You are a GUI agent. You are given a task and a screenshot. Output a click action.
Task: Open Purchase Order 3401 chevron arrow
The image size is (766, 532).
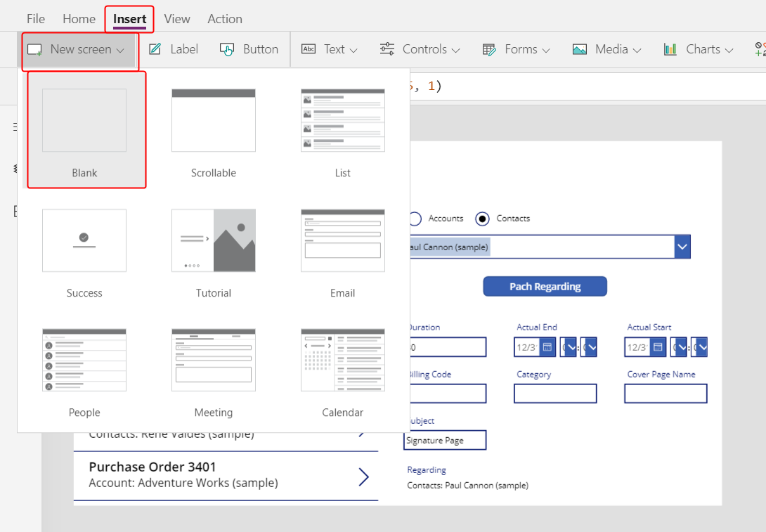[363, 476]
